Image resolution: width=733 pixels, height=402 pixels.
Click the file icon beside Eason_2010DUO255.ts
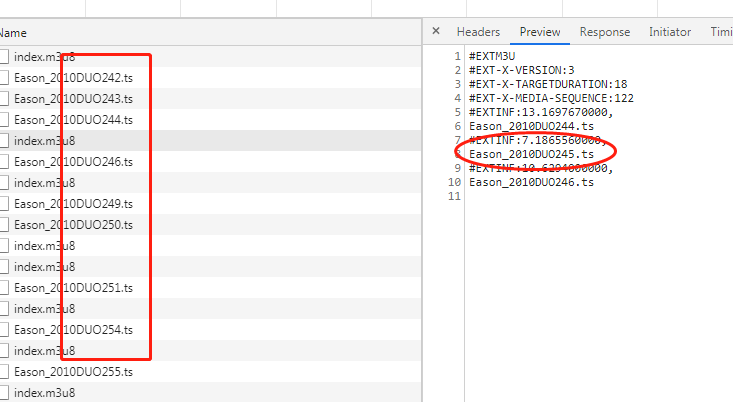tap(4, 372)
